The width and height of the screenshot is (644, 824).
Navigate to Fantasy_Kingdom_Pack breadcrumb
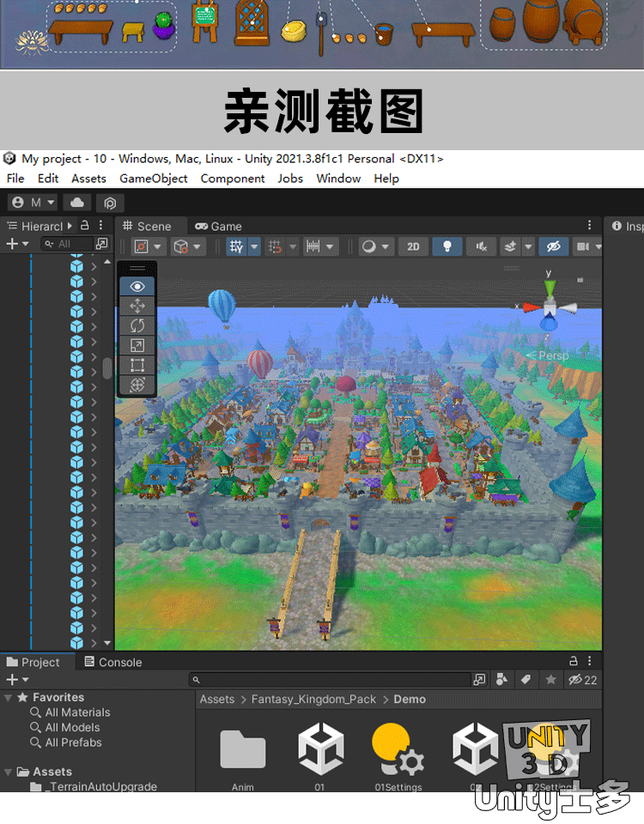[313, 700]
